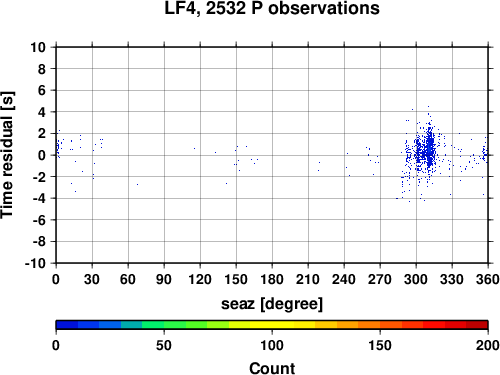Image resolution: width=500 pixels, height=375 pixels.
Task: Click the y-axis tick label 10
Action: (x=38, y=47)
